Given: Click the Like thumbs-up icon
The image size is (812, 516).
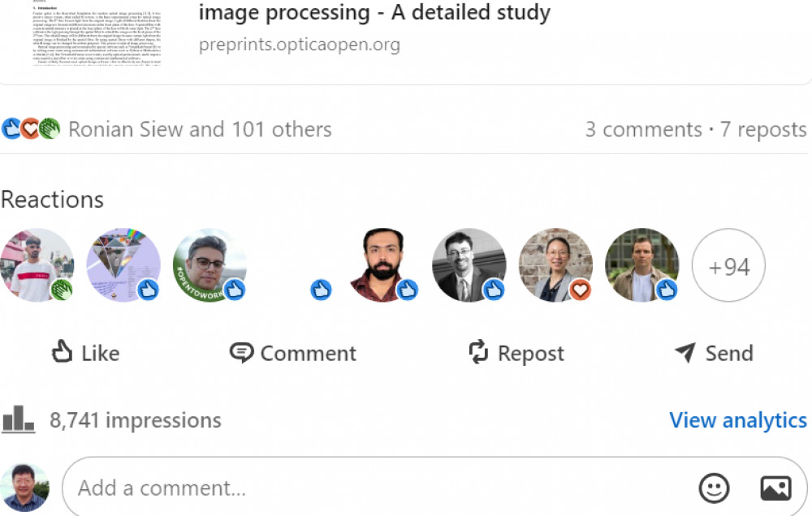Looking at the screenshot, I should [63, 352].
